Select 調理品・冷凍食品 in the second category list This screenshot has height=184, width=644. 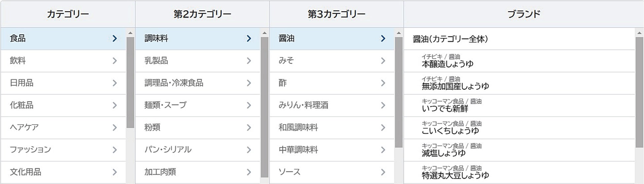(x=174, y=83)
